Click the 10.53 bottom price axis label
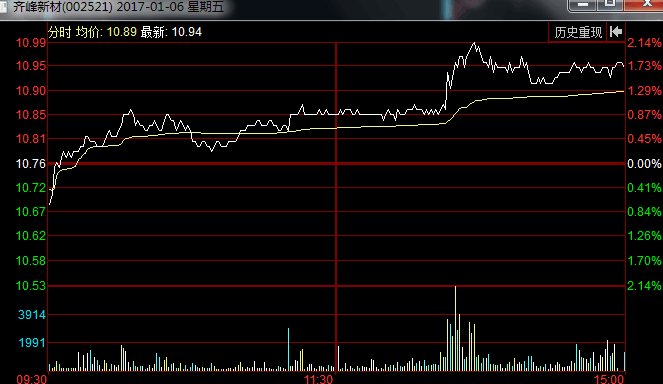 click(x=31, y=286)
